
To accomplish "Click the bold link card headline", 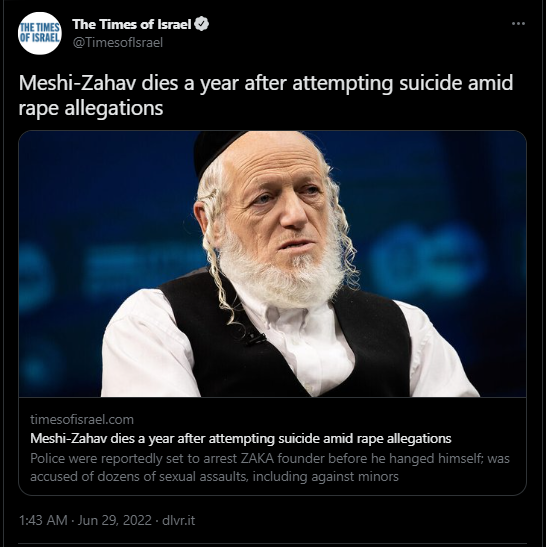I will [241, 438].
